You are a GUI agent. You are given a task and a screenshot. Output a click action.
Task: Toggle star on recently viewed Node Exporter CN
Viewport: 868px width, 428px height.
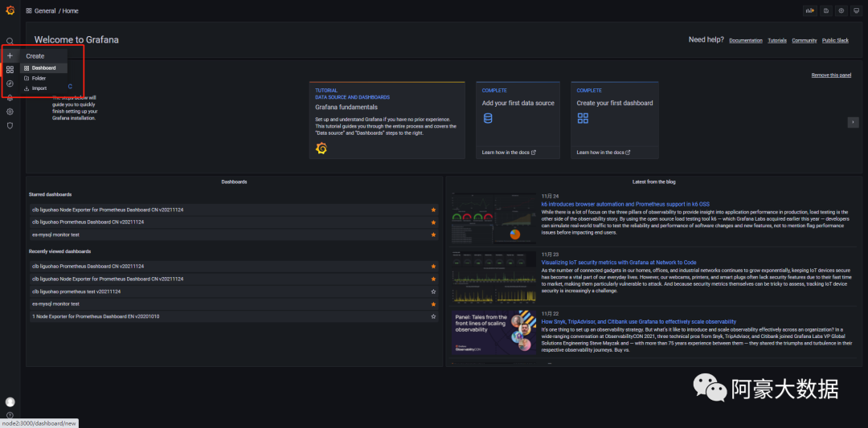433,279
